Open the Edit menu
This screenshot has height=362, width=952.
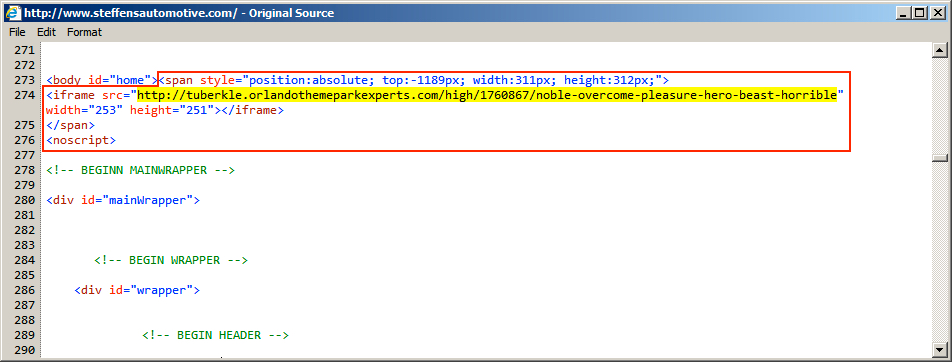coord(46,32)
